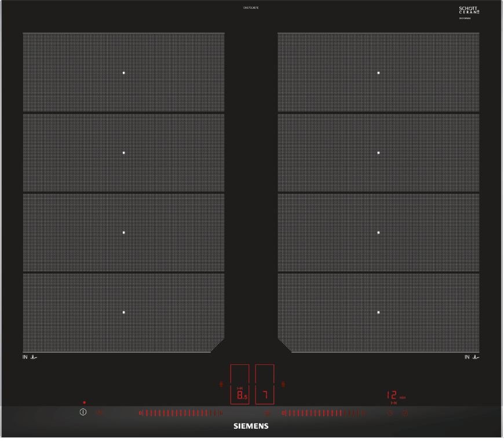Touch the second left cooking zone center dot

click(124, 153)
